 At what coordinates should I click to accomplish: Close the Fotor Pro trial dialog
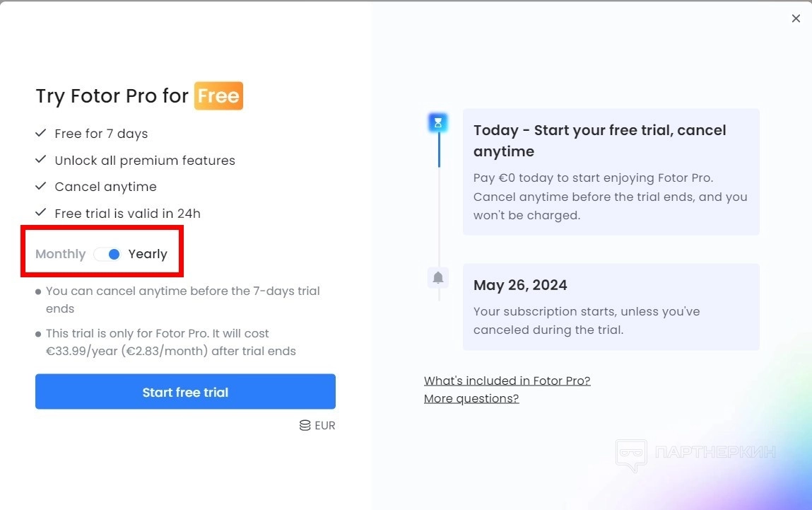point(796,18)
